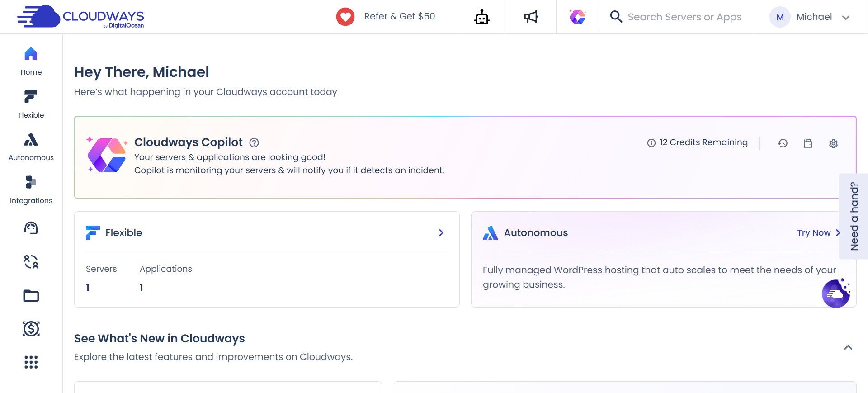Screen dimensions: 868x393
Task: Open Autonomous in the sidebar
Action: tap(31, 147)
